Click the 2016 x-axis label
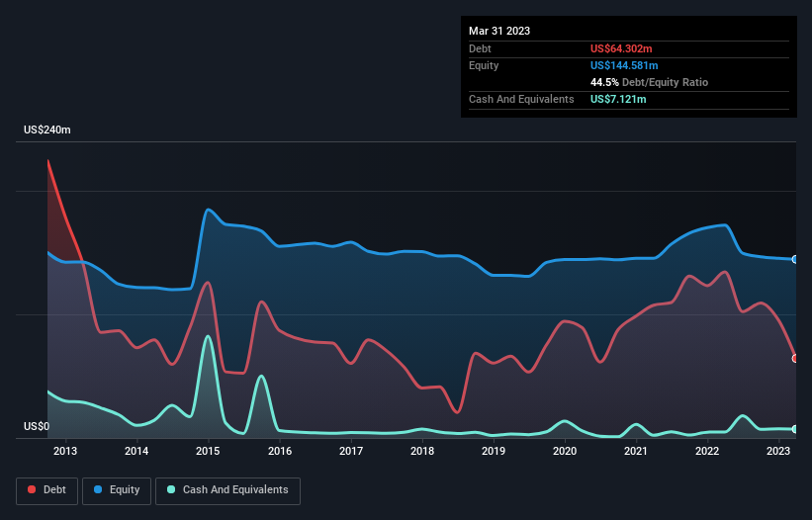Screen dimensions: 812x520 click(280, 451)
